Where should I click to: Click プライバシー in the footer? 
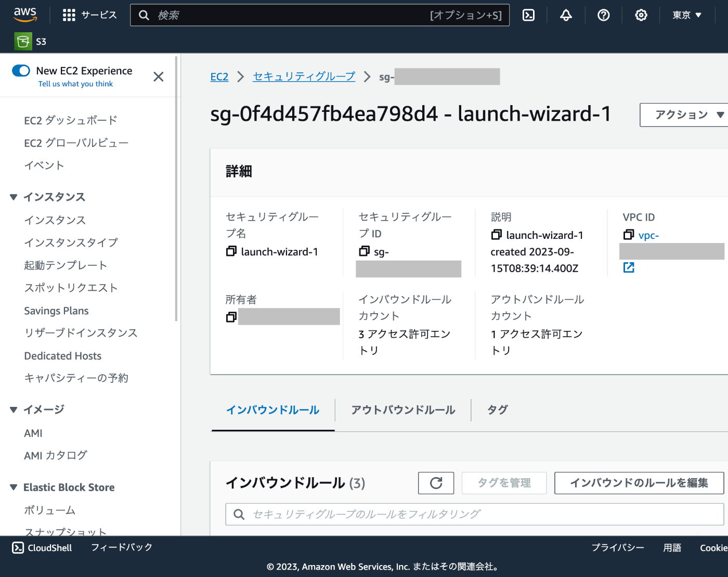click(x=618, y=548)
